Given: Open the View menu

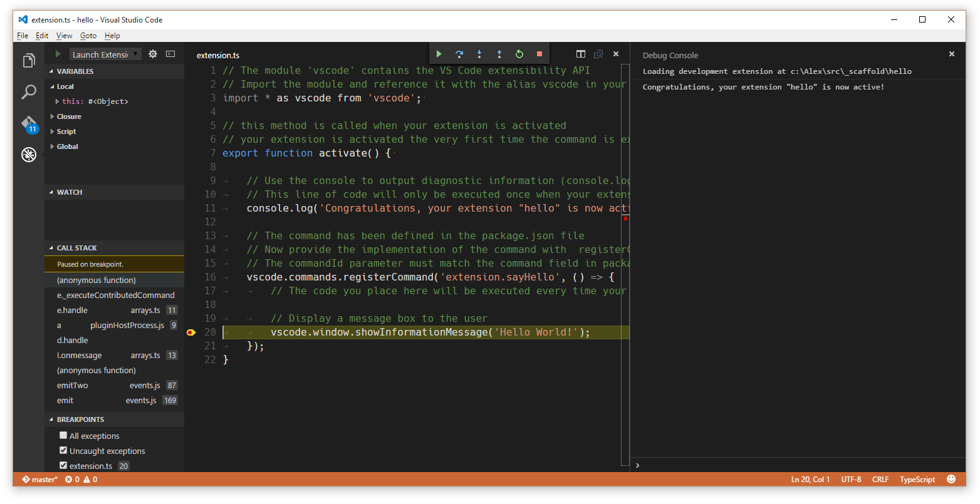Looking at the screenshot, I should 64,36.
